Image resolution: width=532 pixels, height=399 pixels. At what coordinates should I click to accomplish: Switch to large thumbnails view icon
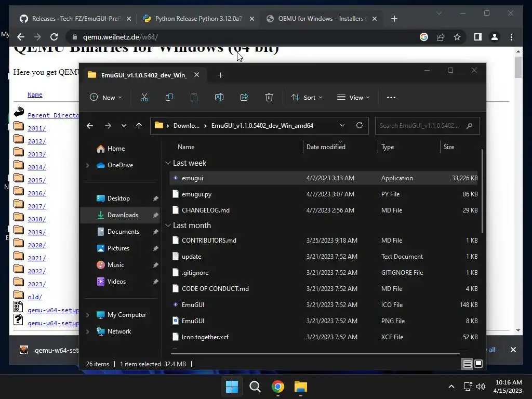pos(478,364)
